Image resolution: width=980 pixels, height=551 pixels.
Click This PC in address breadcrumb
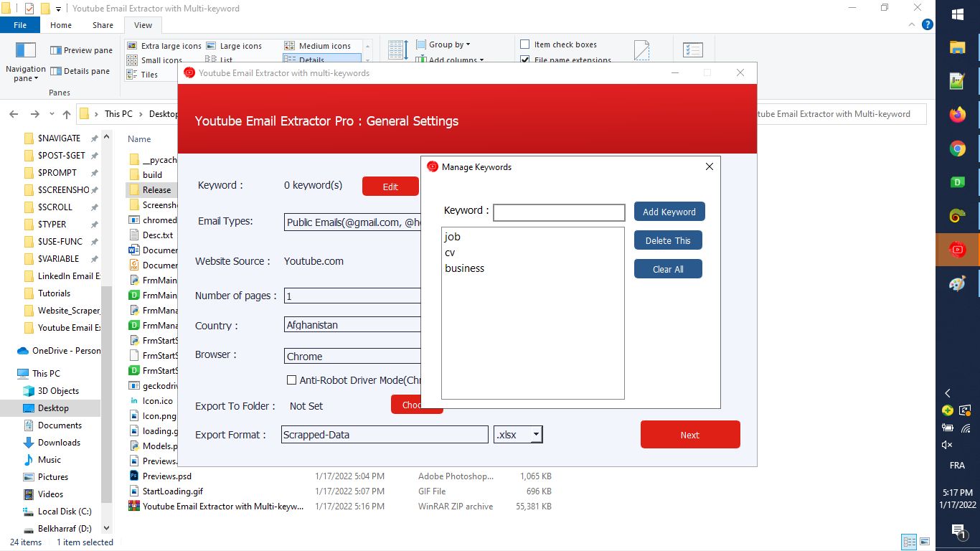pyautogui.click(x=118, y=114)
